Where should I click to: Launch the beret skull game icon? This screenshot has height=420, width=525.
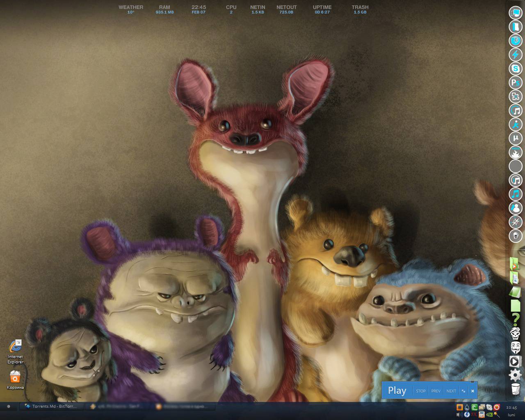click(516, 333)
